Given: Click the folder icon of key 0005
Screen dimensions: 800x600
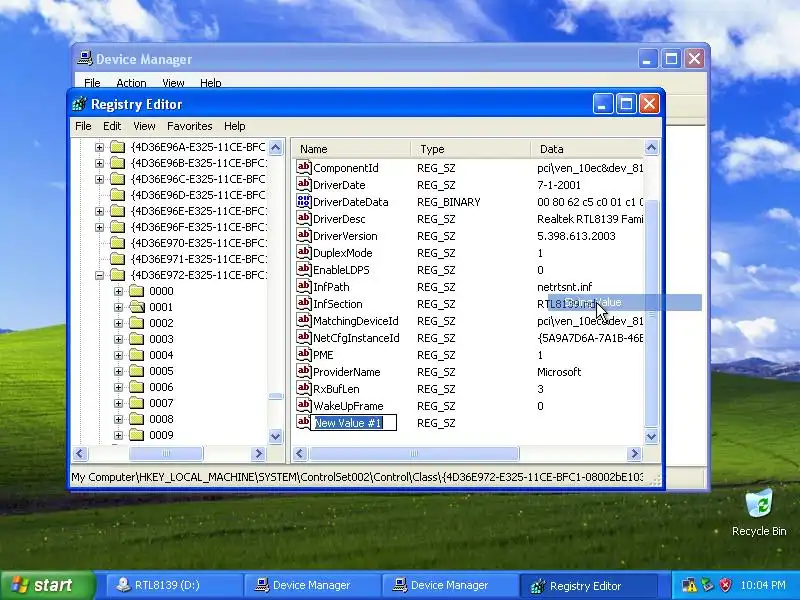Looking at the screenshot, I should [137, 371].
